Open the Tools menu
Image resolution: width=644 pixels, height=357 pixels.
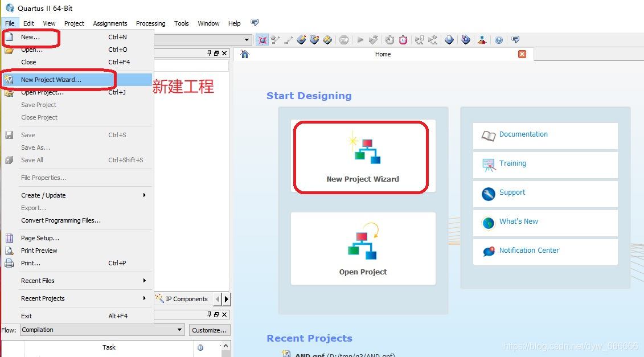[182, 23]
